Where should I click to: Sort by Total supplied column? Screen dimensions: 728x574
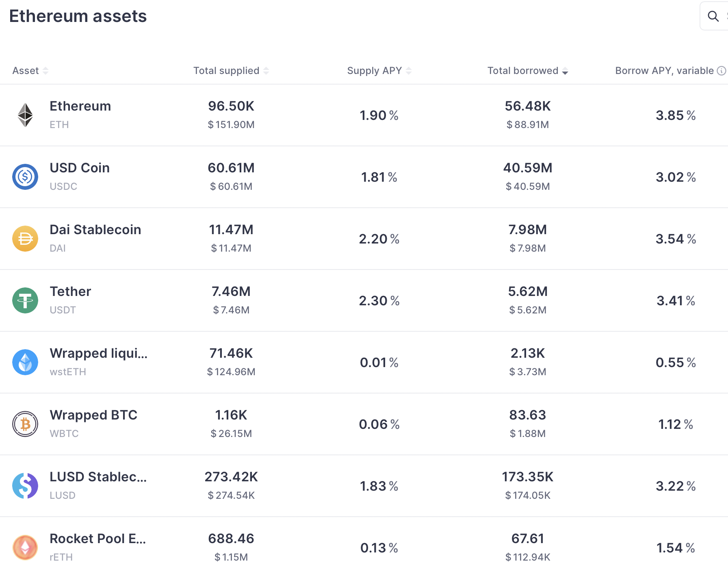[x=231, y=71]
